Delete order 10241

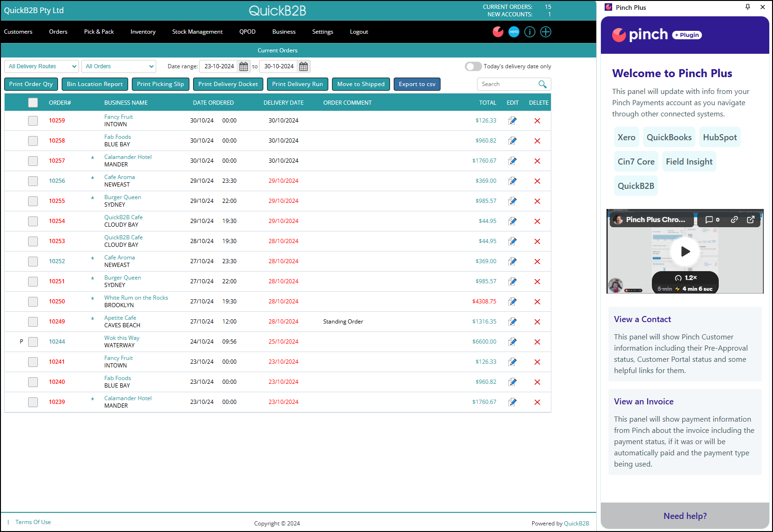[x=537, y=362]
